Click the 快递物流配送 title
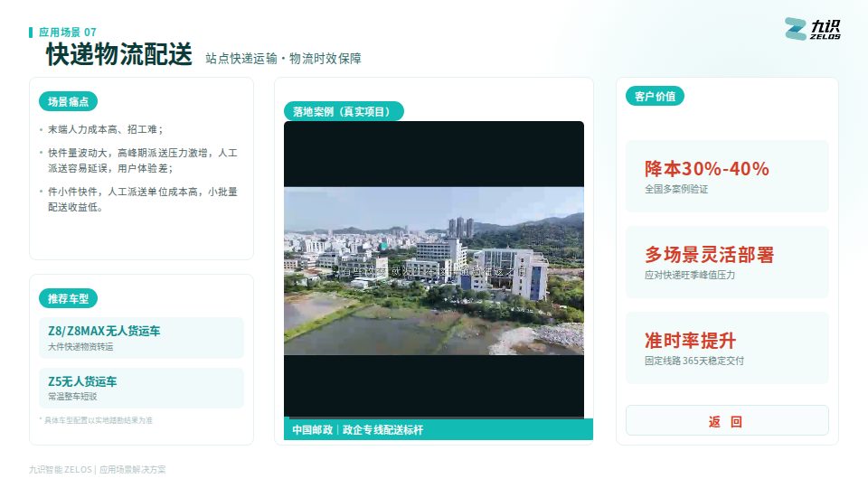The height and width of the screenshot is (488, 868). [119, 55]
